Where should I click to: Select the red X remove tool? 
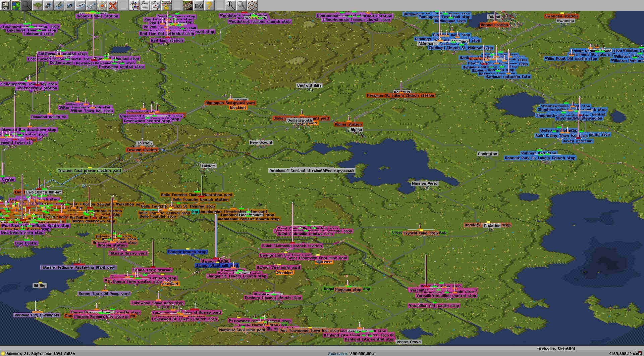click(113, 5)
